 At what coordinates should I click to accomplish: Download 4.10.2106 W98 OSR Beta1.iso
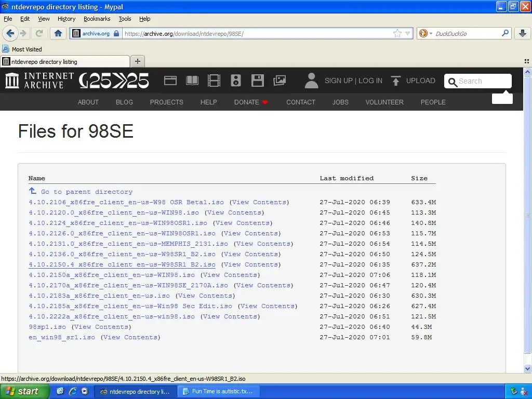pos(126,202)
